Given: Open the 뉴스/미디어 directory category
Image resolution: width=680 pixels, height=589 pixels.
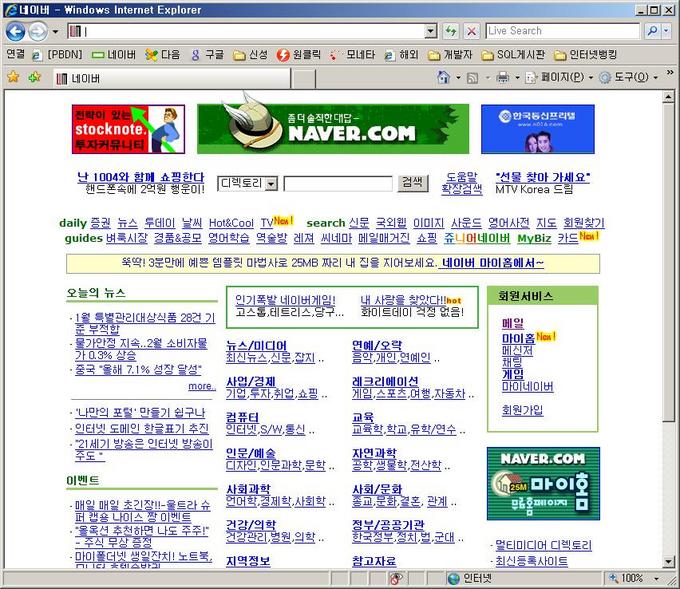Looking at the screenshot, I should pyautogui.click(x=256, y=346).
